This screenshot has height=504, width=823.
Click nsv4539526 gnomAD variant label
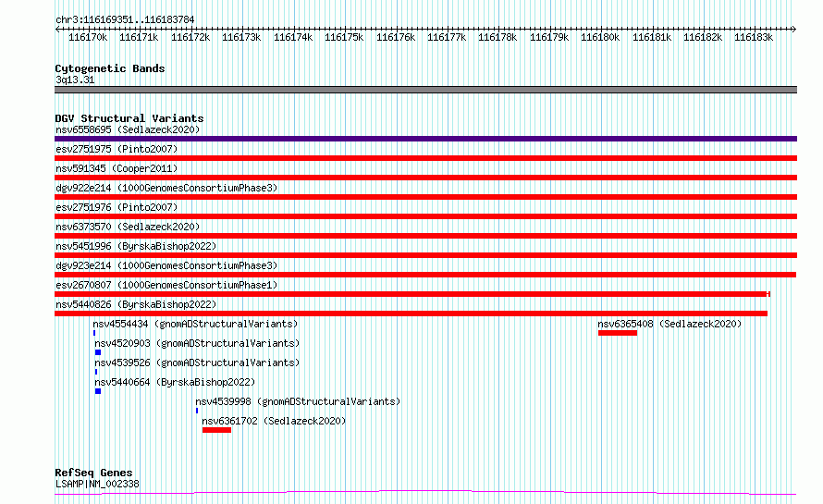click(x=197, y=363)
